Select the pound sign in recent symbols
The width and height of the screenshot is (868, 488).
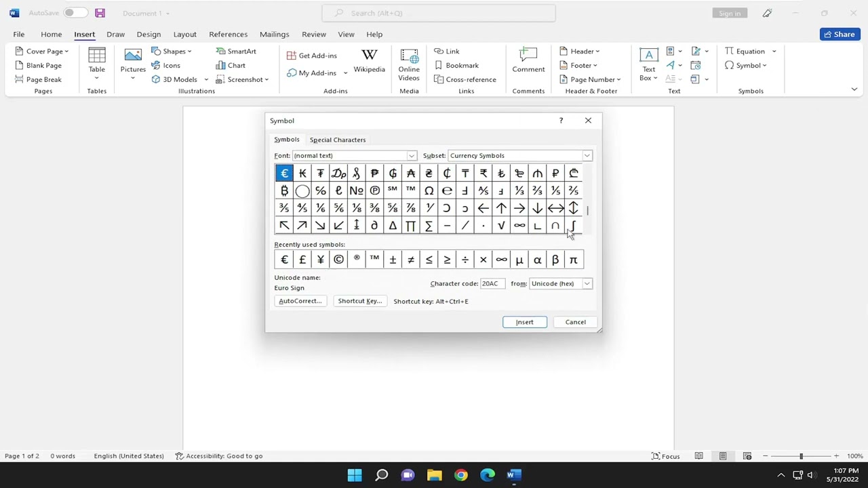[302, 260]
